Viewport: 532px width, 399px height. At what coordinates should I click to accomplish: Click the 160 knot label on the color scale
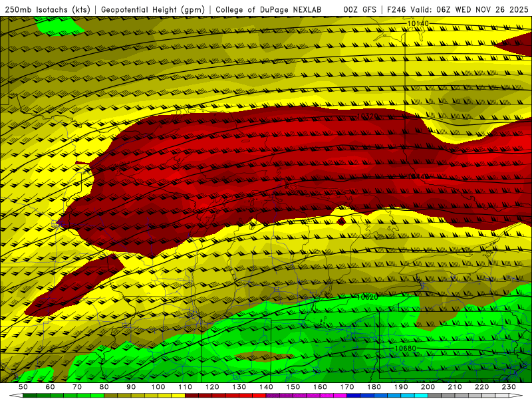tap(320, 387)
